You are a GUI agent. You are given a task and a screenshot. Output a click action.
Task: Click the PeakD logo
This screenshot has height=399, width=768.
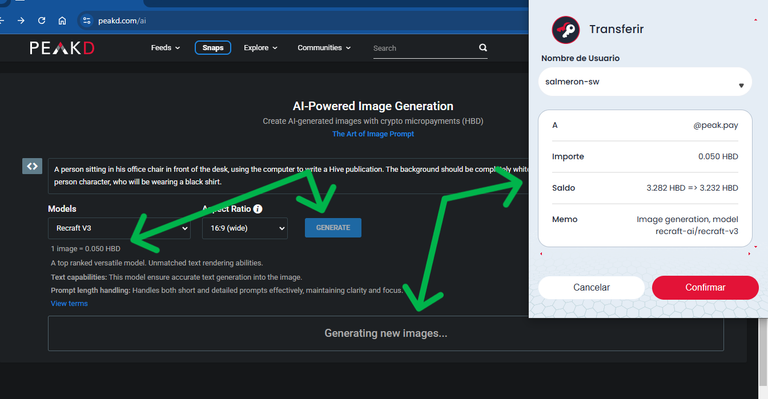click(62, 48)
